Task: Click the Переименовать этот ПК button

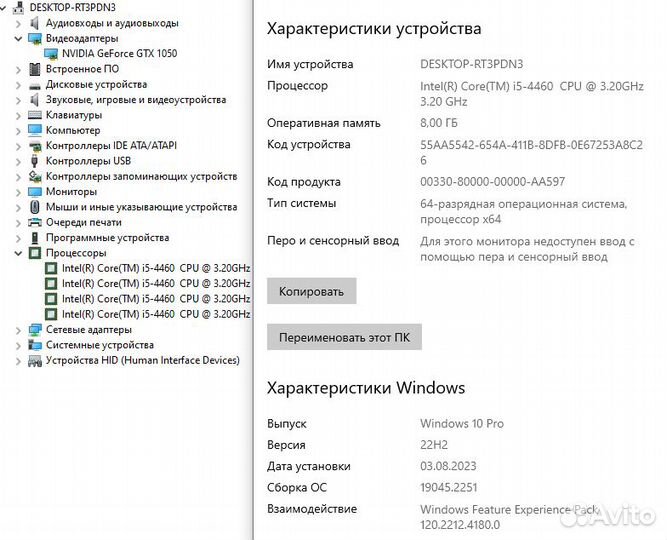Action: (x=344, y=337)
